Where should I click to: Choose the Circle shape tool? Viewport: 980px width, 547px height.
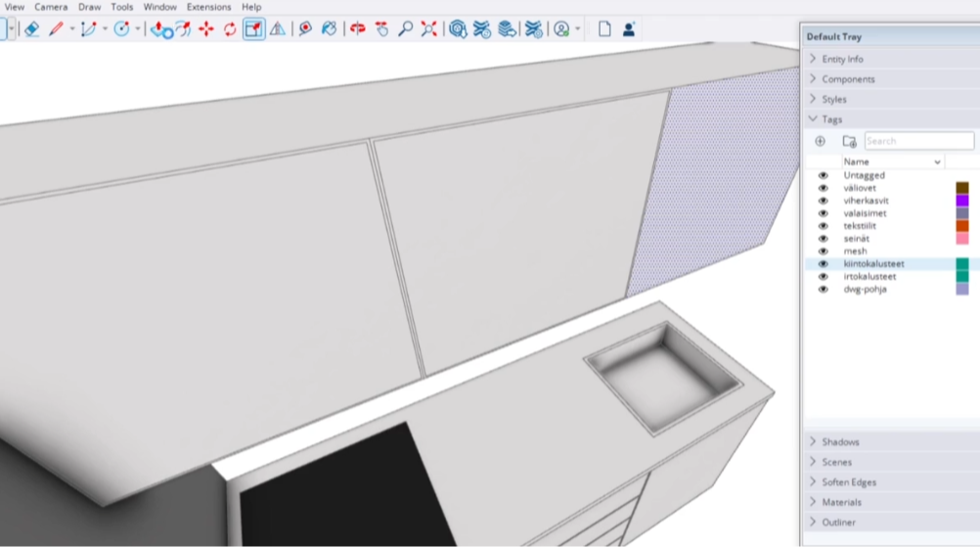(x=121, y=28)
